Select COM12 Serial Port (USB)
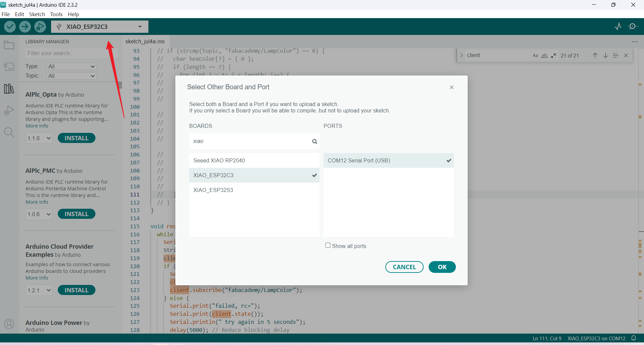The height and width of the screenshot is (345, 644). click(388, 160)
